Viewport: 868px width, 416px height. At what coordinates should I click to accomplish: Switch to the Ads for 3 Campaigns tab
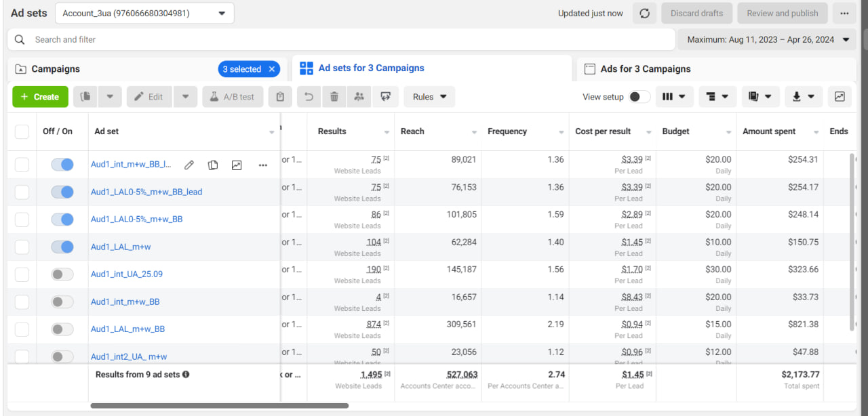(x=716, y=69)
